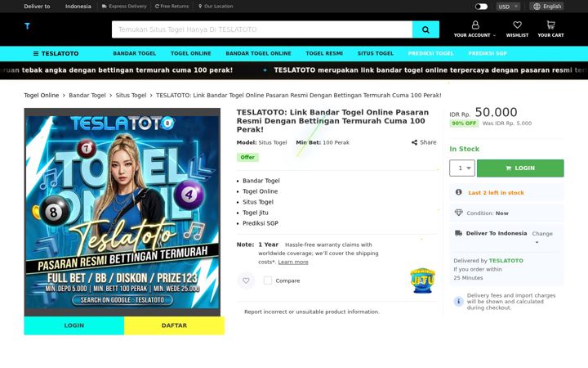This screenshot has height=368, width=588.
Task: Click the info icon beside Last 2 left
Action: pos(458,192)
